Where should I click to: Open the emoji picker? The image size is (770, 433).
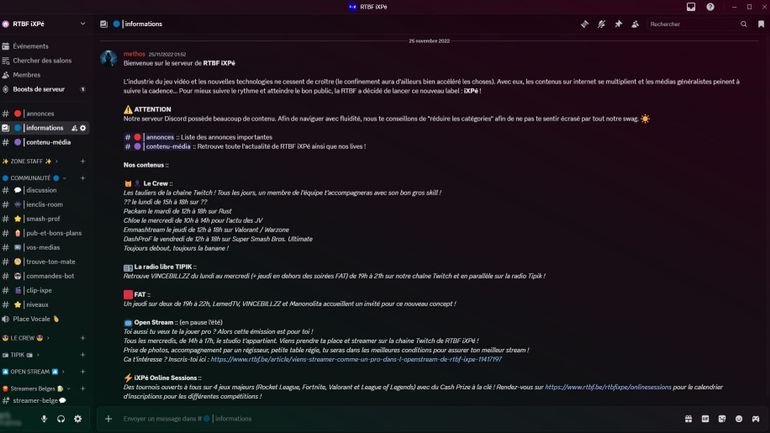(x=739, y=419)
